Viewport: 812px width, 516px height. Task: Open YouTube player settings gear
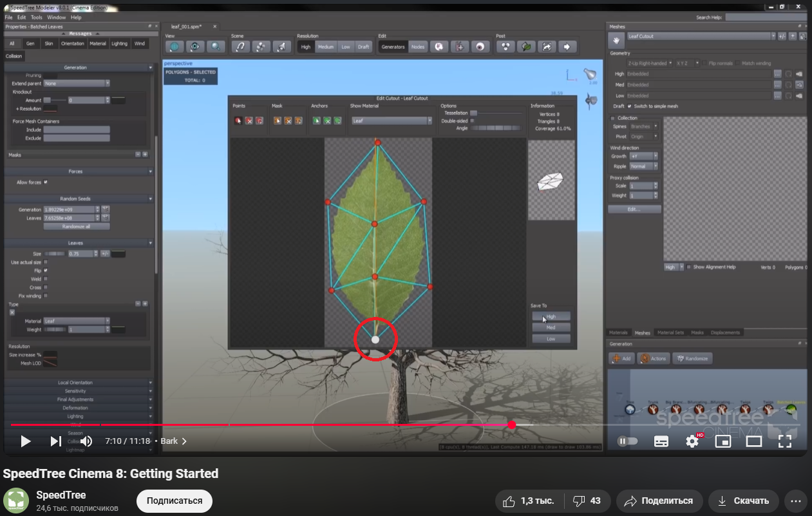tap(693, 441)
